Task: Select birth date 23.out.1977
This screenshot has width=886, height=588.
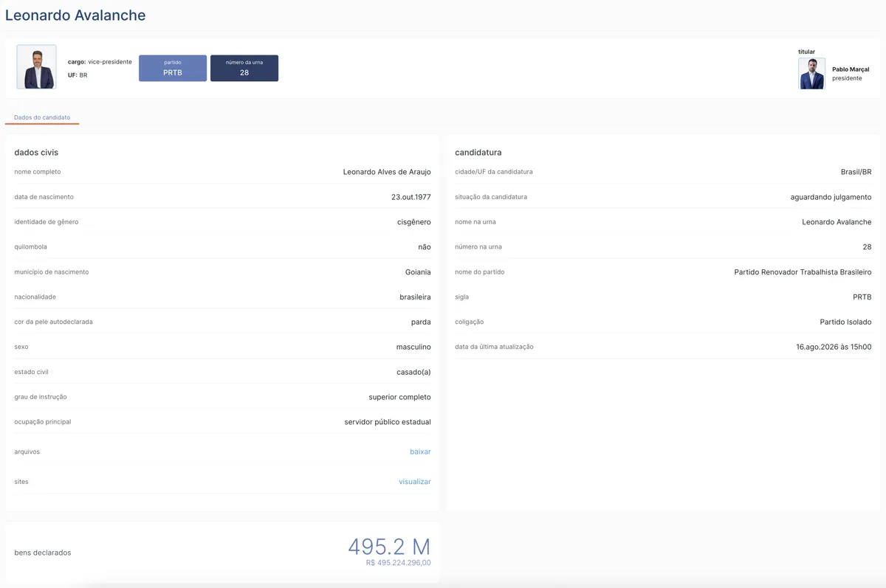Action: (x=411, y=197)
